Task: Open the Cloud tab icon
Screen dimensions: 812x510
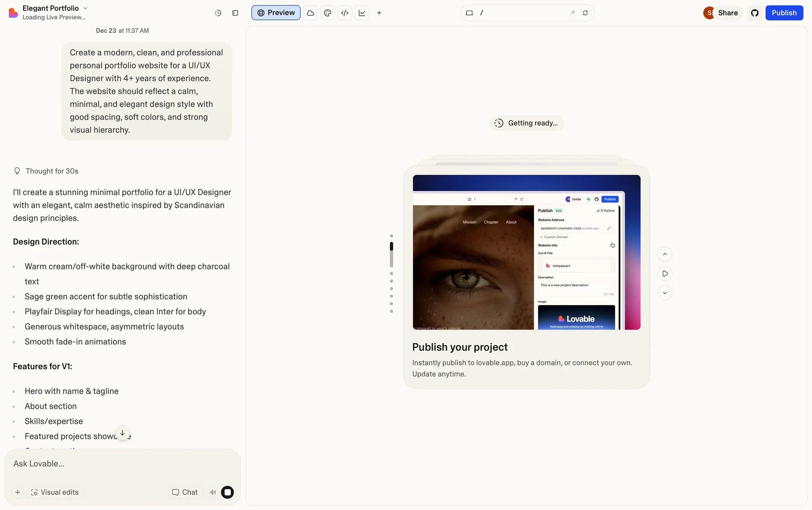Action: 310,13
